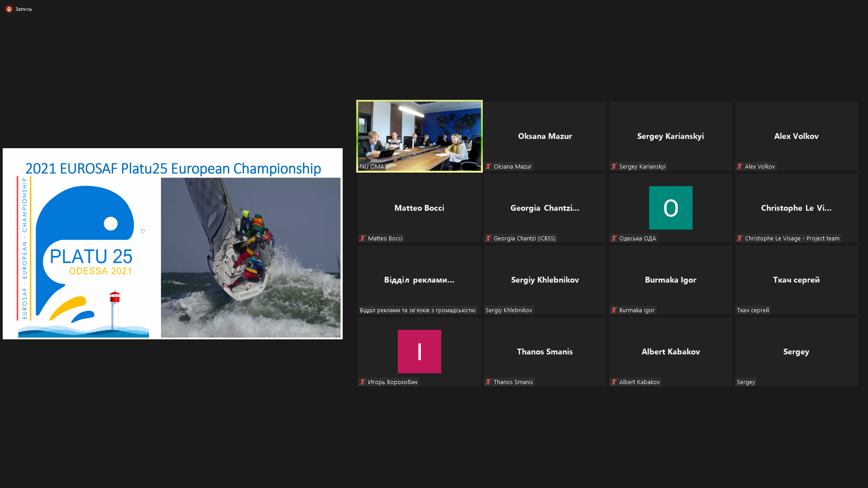Viewport: 868px width, 488px height.
Task: Click Burmaka Igor's muted microphone icon
Action: point(614,310)
